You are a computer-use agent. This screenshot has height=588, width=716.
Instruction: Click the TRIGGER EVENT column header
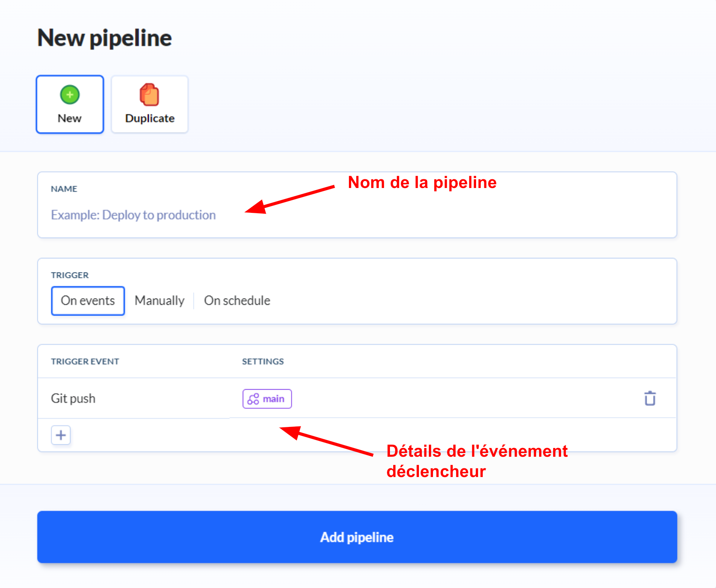[x=85, y=361]
